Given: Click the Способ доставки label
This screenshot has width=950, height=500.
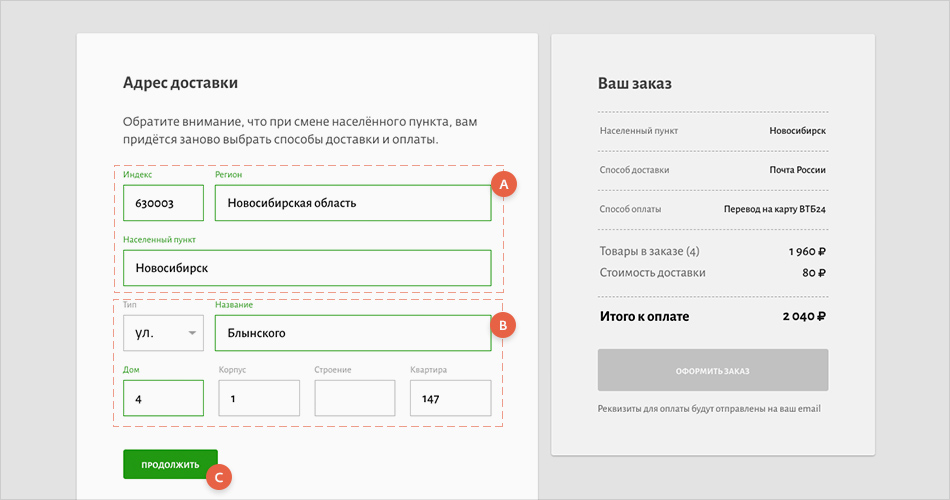Looking at the screenshot, I should 634,170.
